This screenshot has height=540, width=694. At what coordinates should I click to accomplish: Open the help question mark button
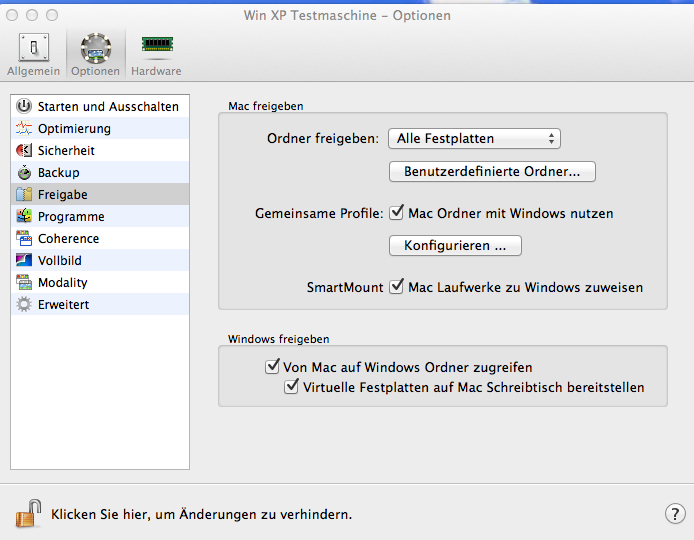tap(675, 514)
